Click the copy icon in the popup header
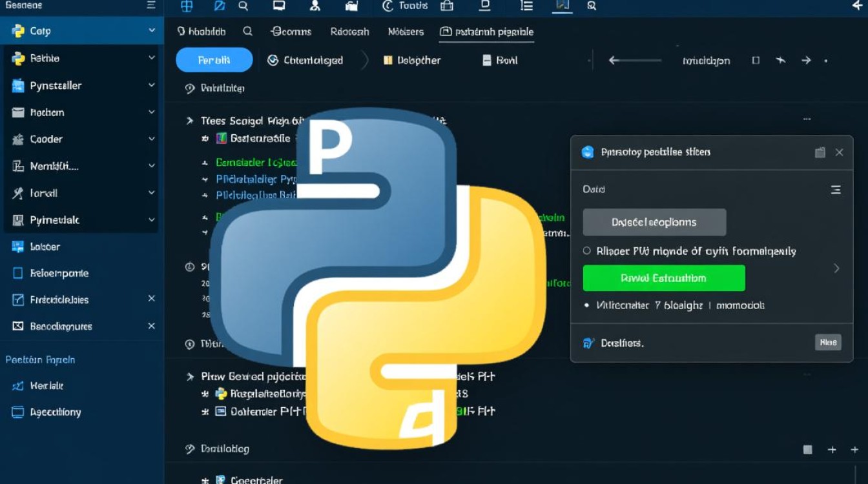 (x=820, y=152)
